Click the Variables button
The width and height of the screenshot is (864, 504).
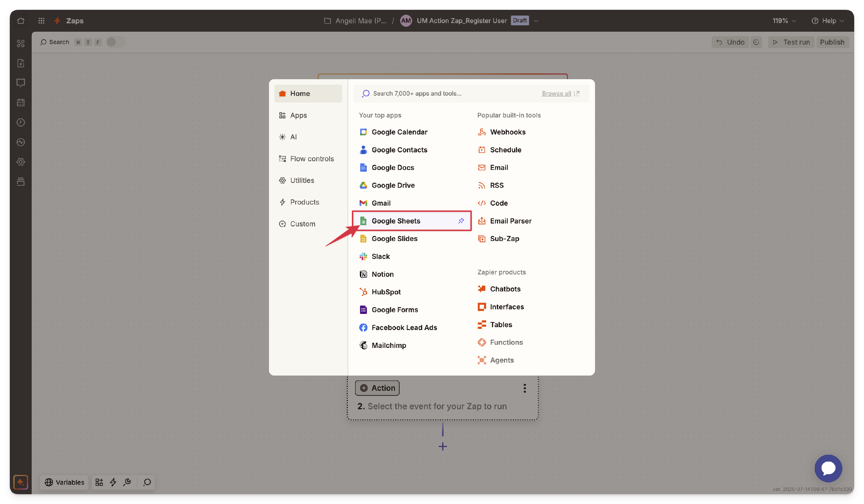coord(65,482)
